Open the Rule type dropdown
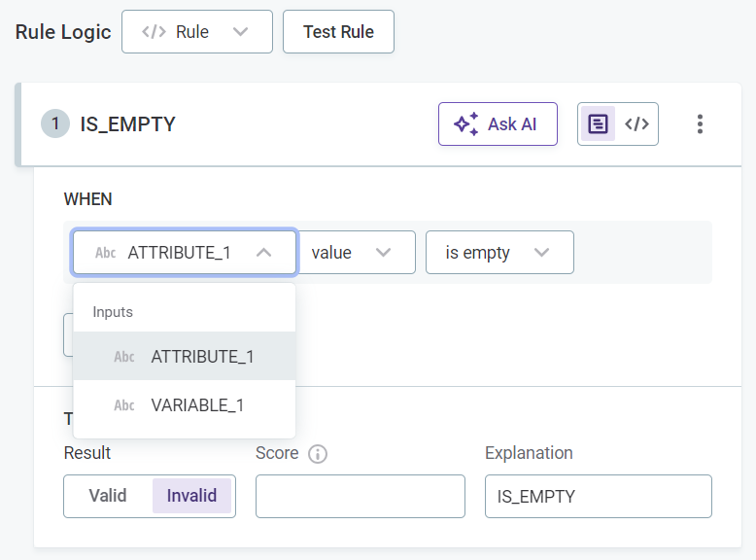756x560 pixels. point(196,32)
